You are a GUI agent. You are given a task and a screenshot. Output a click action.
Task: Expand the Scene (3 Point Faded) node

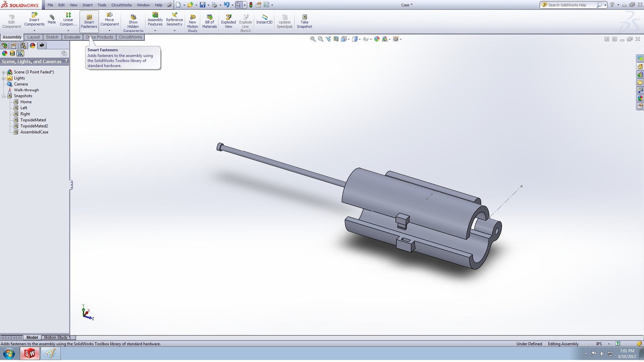4,72
